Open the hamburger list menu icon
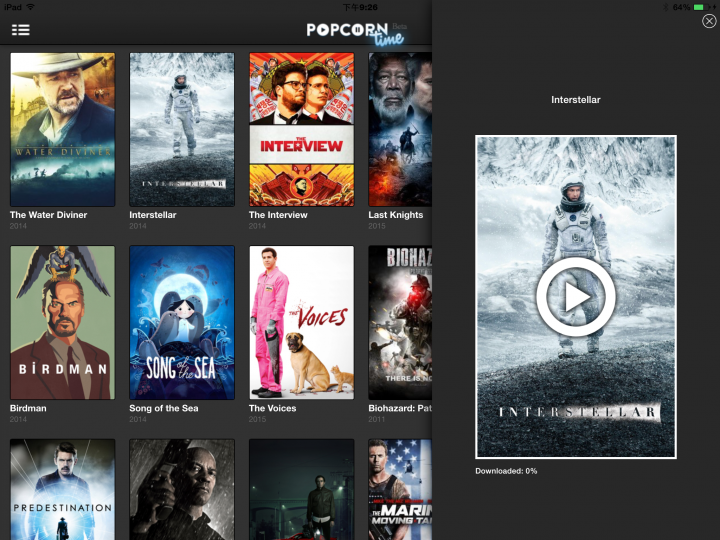Viewport: 720px width, 540px height. tap(21, 30)
